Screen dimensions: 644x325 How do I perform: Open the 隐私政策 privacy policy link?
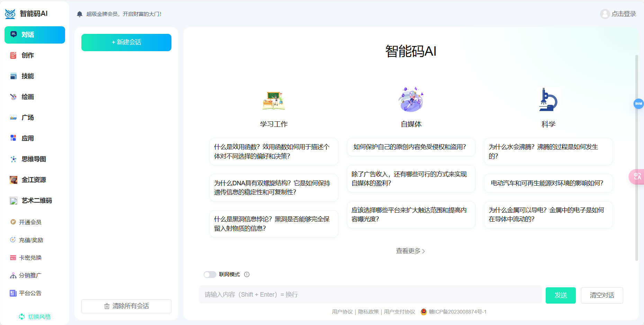click(x=369, y=312)
